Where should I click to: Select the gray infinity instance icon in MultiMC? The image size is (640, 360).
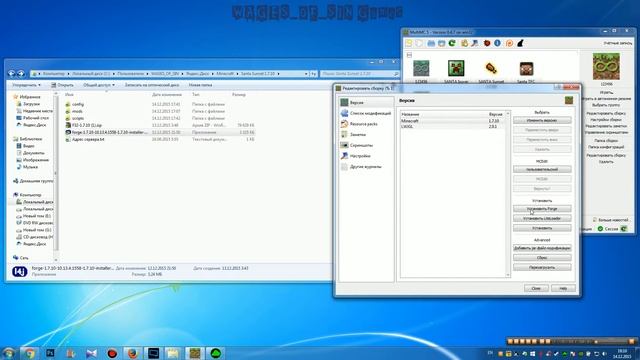pyautogui.click(x=421, y=69)
